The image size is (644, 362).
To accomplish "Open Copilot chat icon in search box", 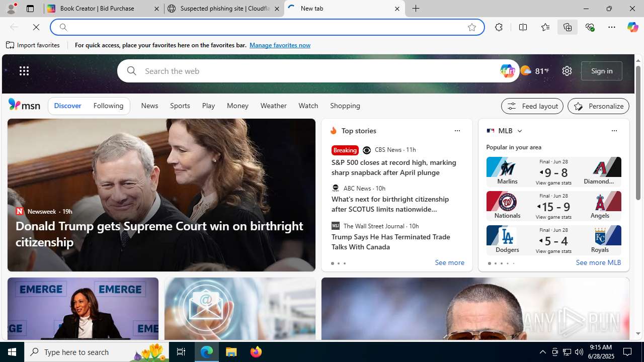I will tap(508, 71).
